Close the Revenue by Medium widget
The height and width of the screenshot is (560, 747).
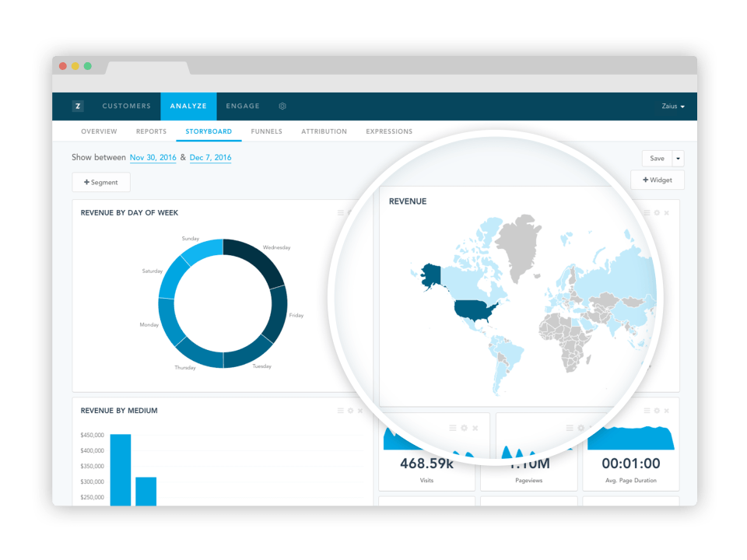point(360,411)
